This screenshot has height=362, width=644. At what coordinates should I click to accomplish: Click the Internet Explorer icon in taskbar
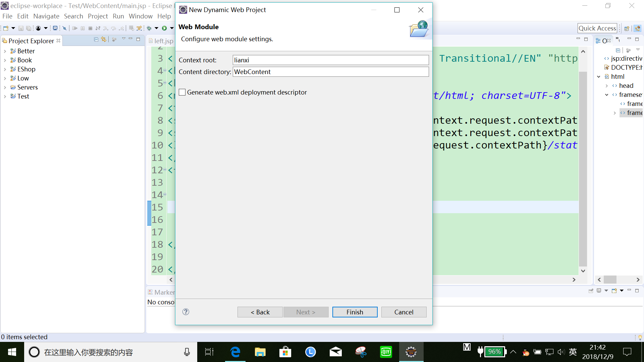235,352
